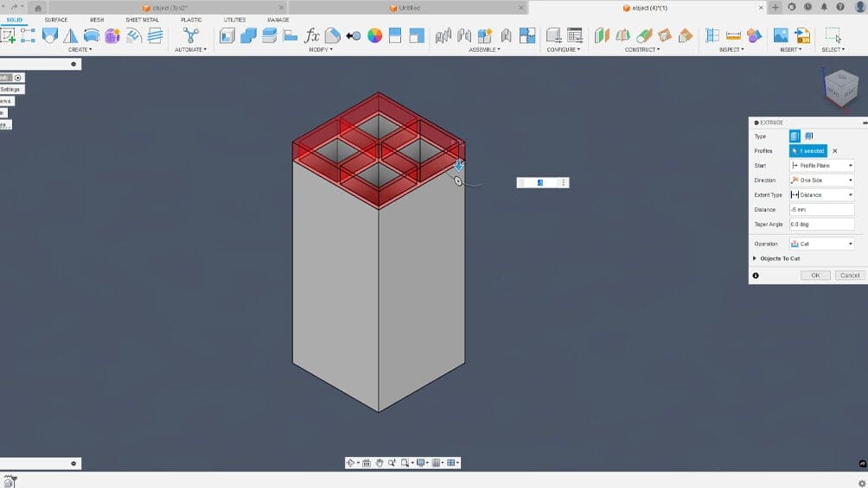868x488 pixels.
Task: Switch to the MANAGE tab
Action: click(278, 20)
